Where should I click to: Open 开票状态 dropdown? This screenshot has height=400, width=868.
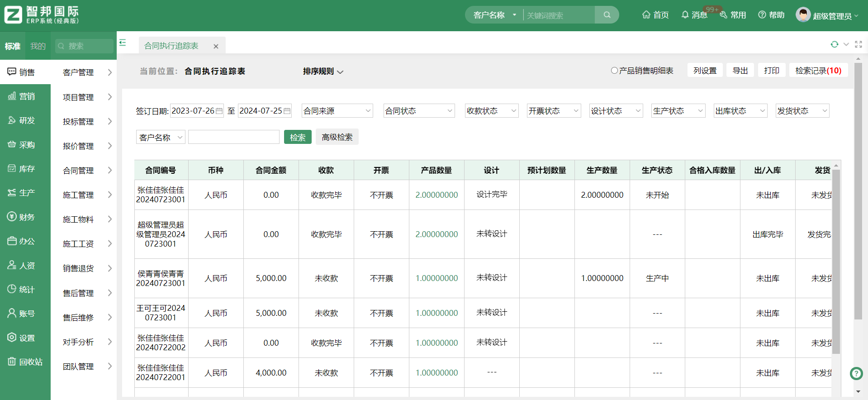coord(554,111)
